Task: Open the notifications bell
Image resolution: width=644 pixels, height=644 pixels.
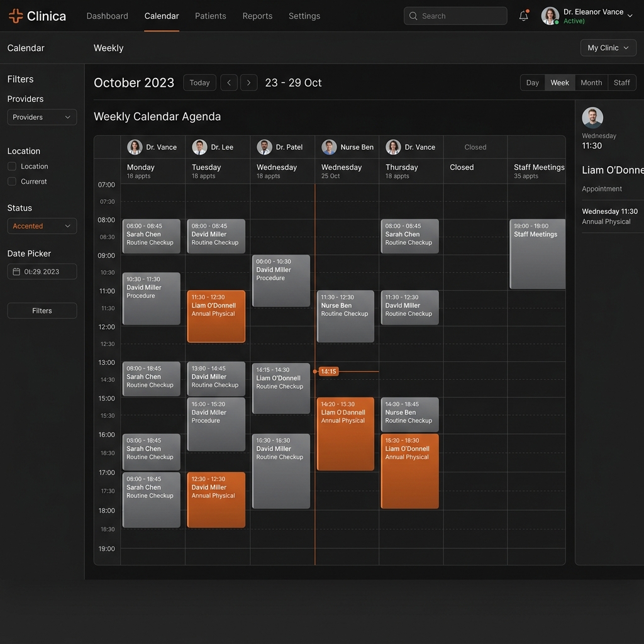Action: coord(523,16)
